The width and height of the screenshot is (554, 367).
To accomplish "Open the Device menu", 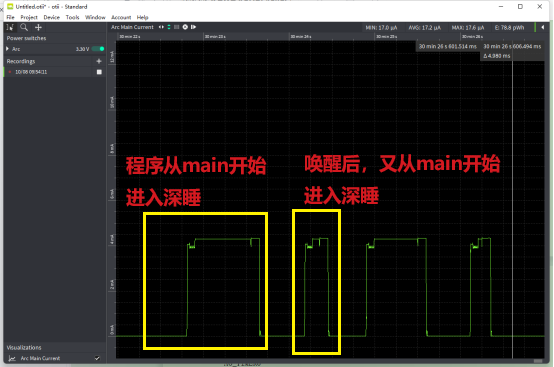I will [x=52, y=17].
